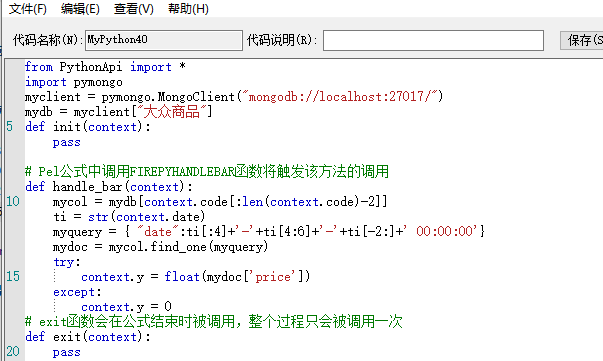Click the exit函数 comment line

(x=213, y=321)
